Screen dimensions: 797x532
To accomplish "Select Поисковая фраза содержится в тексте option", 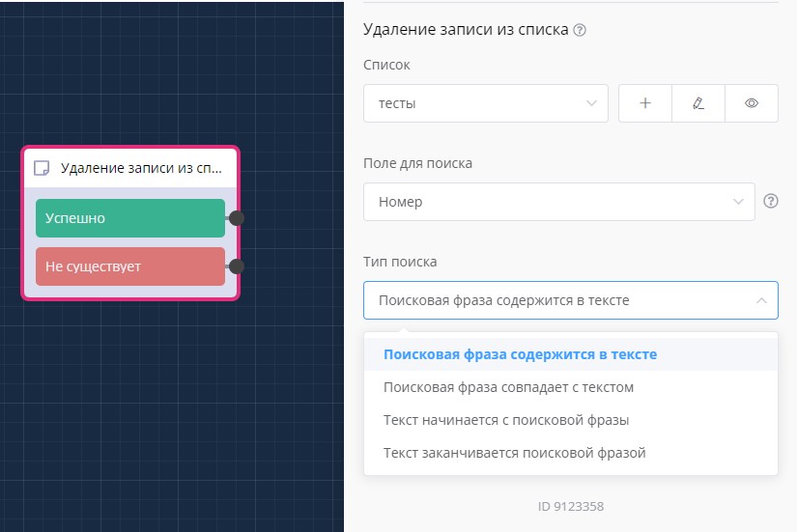I will pyautogui.click(x=520, y=354).
